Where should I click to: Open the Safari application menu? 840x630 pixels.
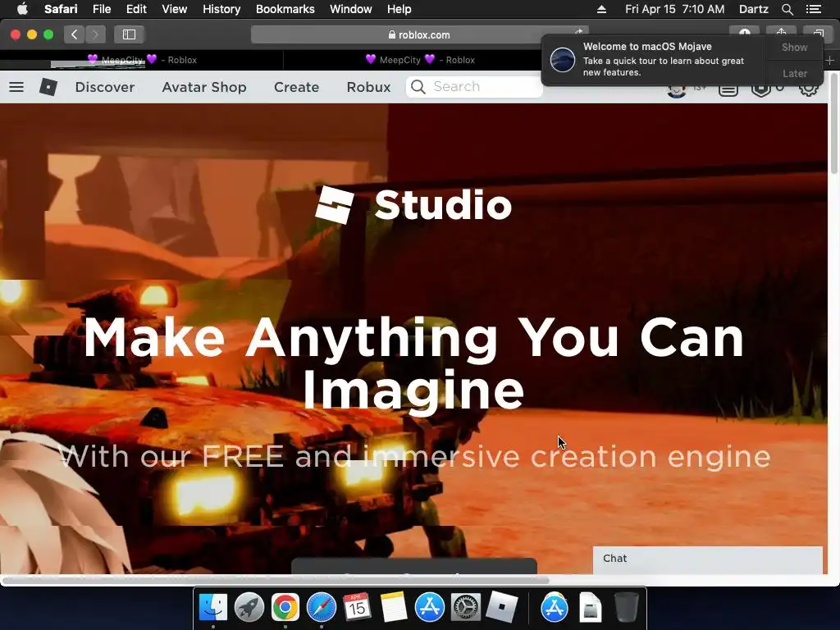tap(61, 9)
